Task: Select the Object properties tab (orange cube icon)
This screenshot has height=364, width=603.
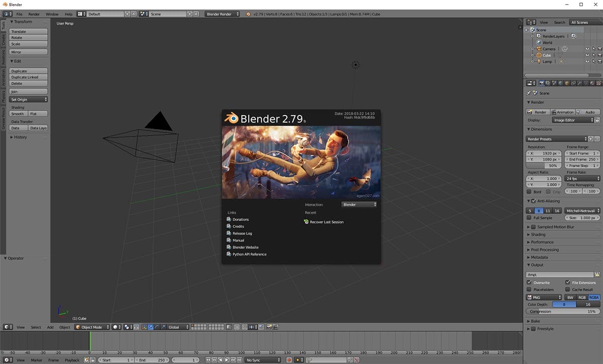Action: 566,83
